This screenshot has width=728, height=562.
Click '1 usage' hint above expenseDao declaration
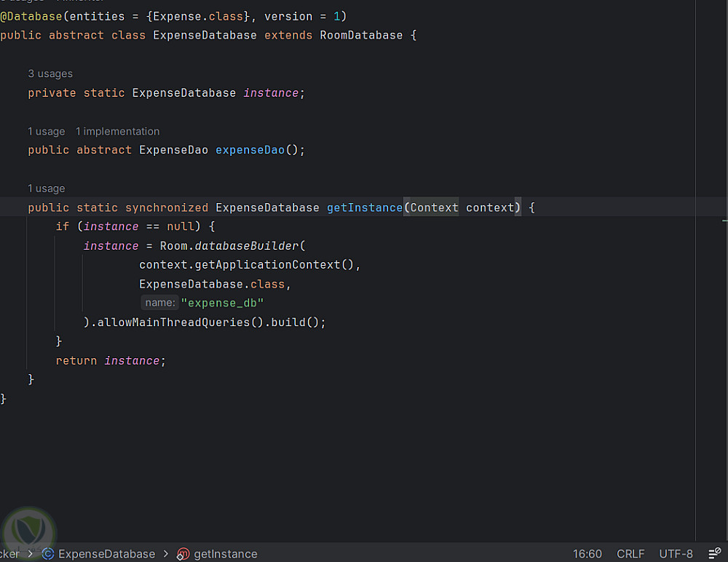click(x=47, y=132)
